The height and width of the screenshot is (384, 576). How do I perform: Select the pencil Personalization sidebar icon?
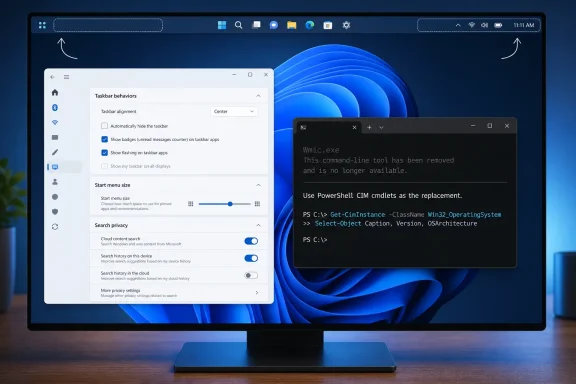click(x=55, y=152)
